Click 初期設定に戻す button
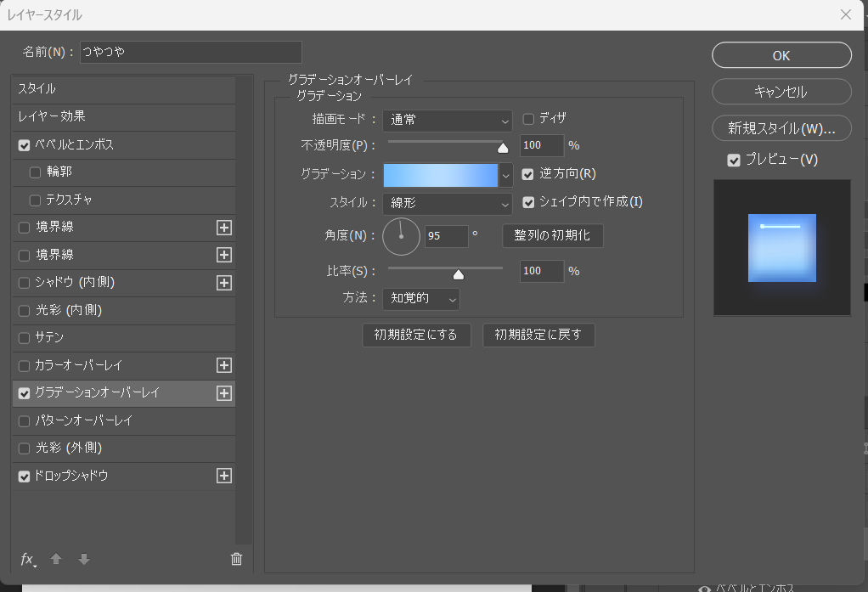 (538, 335)
